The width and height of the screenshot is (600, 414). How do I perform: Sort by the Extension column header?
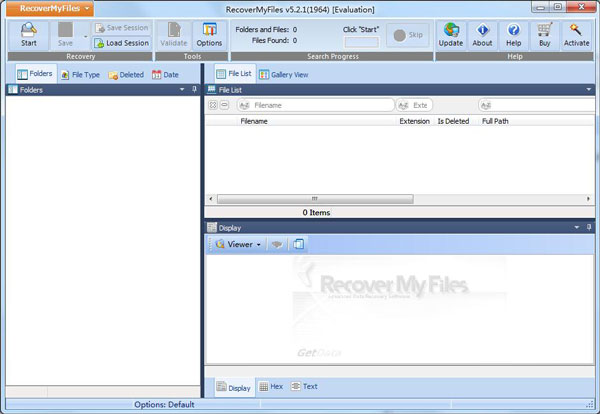click(414, 121)
